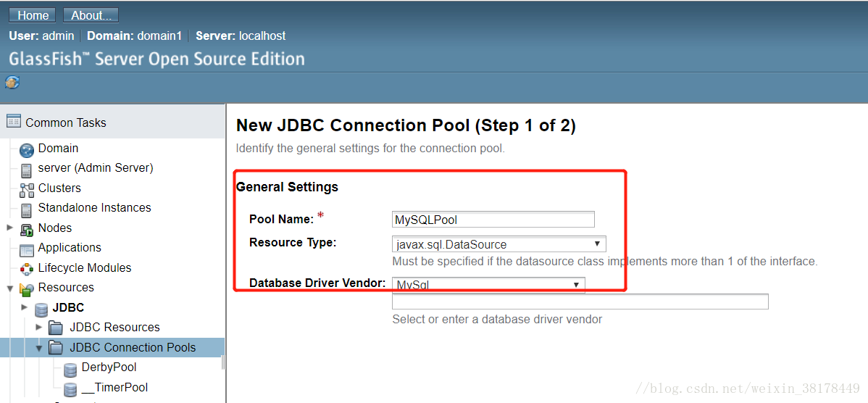
Task: Click the About... button
Action: point(91,15)
